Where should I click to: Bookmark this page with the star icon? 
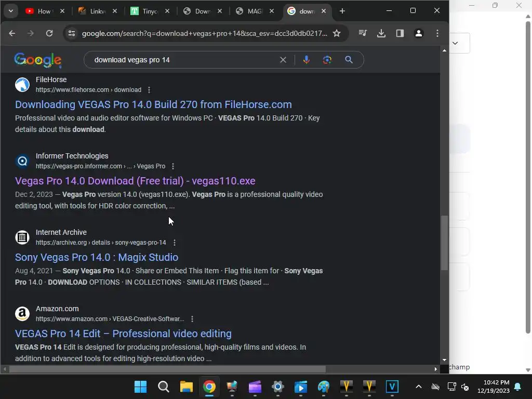[x=337, y=33]
